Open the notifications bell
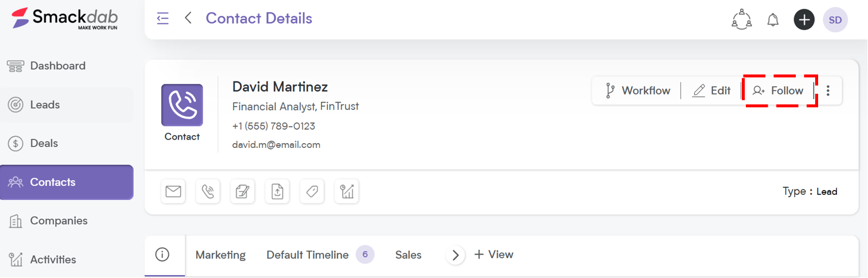This screenshot has height=278, width=868. (773, 19)
